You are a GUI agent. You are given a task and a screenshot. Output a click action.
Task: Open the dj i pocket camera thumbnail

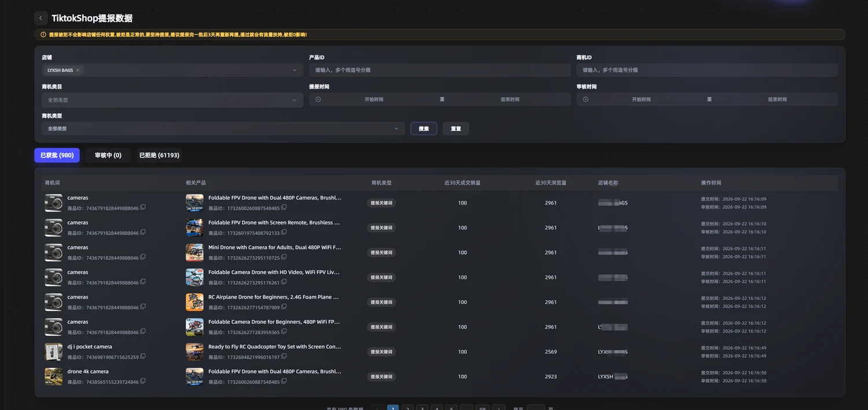[x=54, y=352]
